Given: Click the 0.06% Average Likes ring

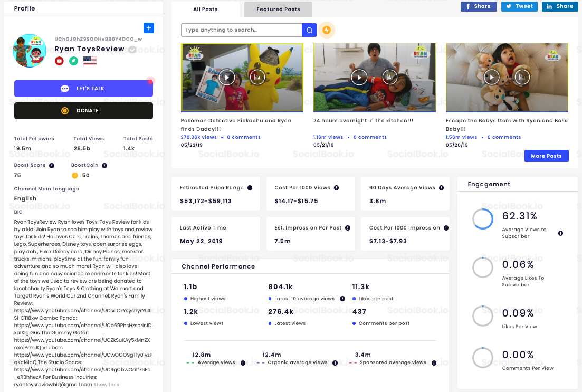Looking at the screenshot, I should coord(482,267).
